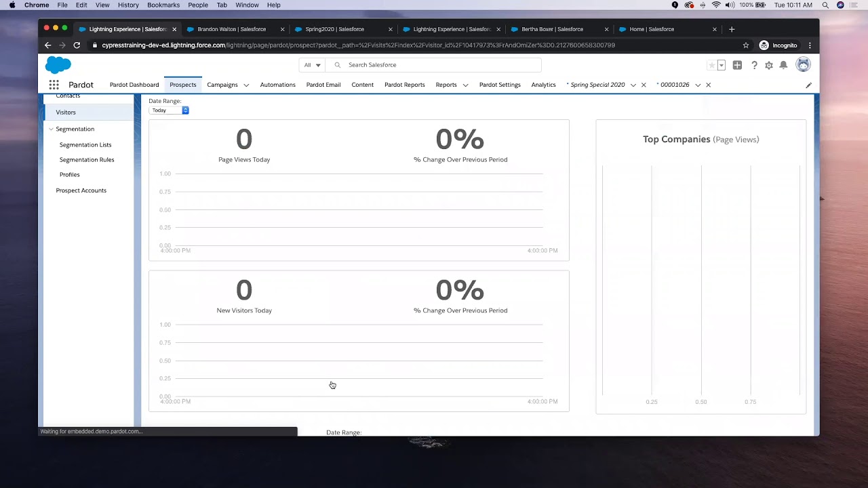Image resolution: width=868 pixels, height=488 pixels.
Task: Open the Pardot Settings tab
Action: pyautogui.click(x=500, y=85)
